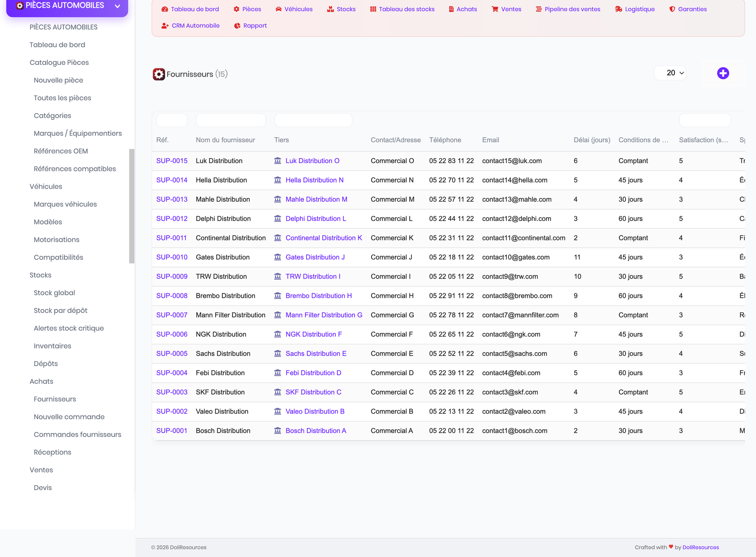Viewport: 756px width, 557px height.
Task: Open Références OEM in sidebar
Action: pyautogui.click(x=61, y=151)
